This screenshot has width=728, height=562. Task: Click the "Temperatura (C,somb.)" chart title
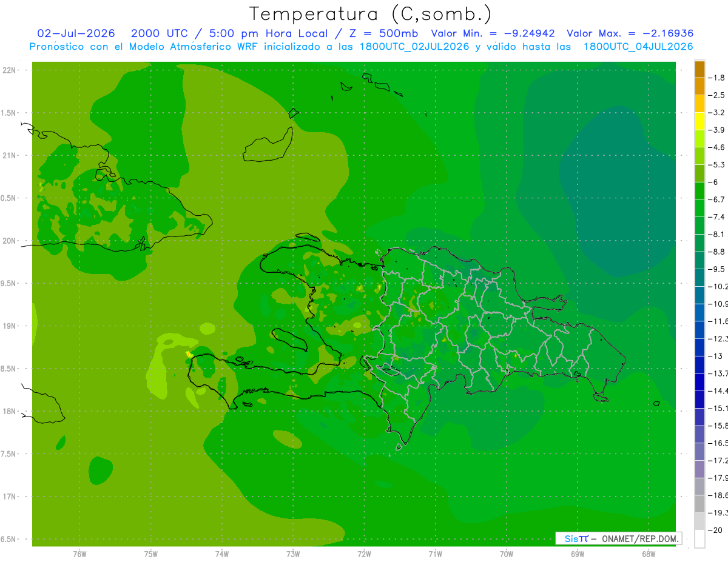(x=369, y=13)
